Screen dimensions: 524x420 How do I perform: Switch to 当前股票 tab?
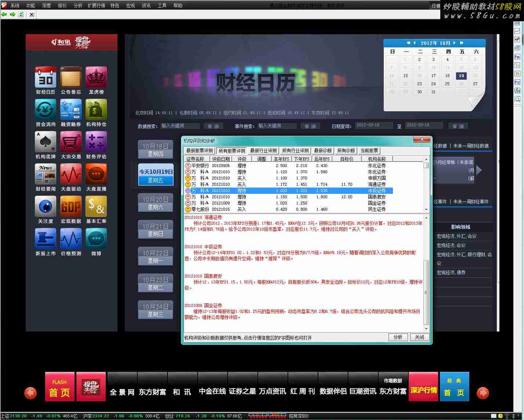point(369,151)
